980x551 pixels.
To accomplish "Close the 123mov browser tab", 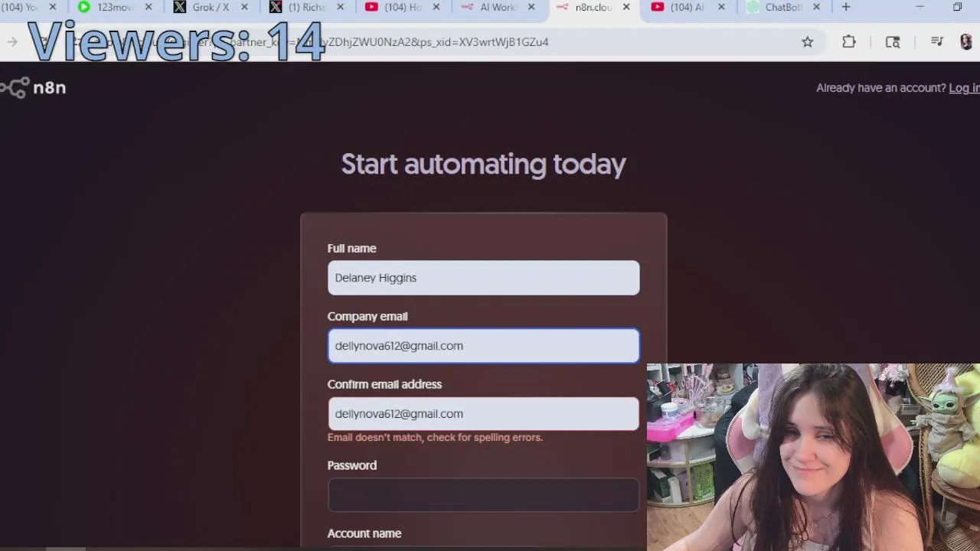I will (x=148, y=7).
